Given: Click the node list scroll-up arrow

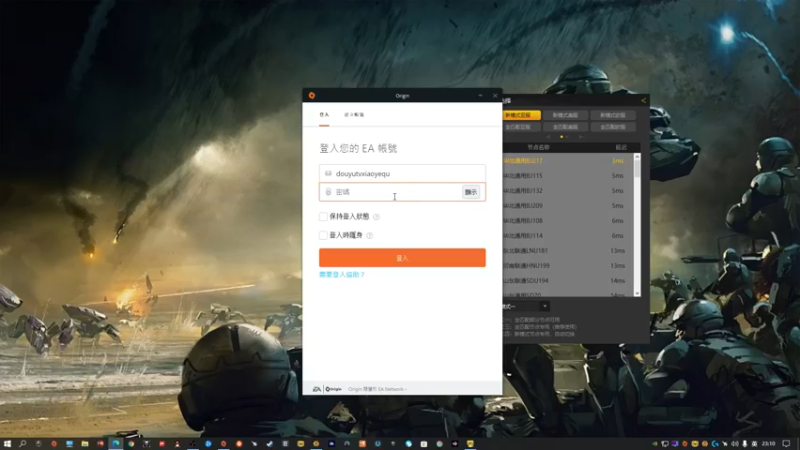Looking at the screenshot, I should (x=637, y=156).
